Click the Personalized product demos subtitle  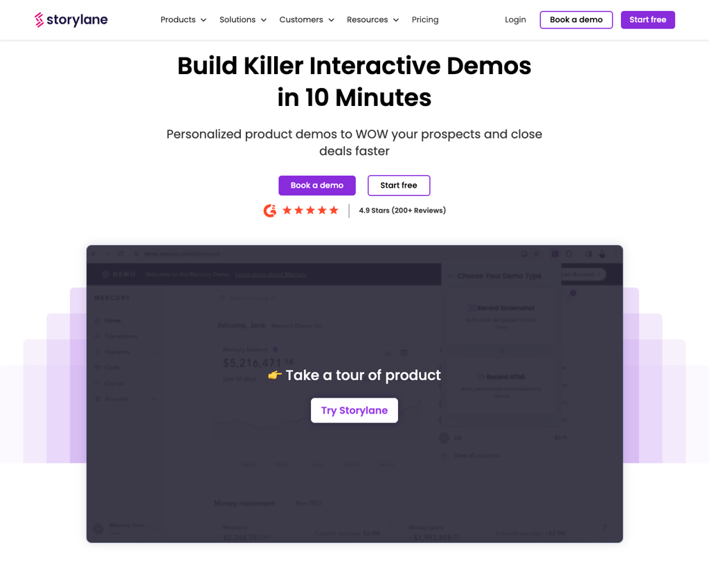[x=354, y=143]
